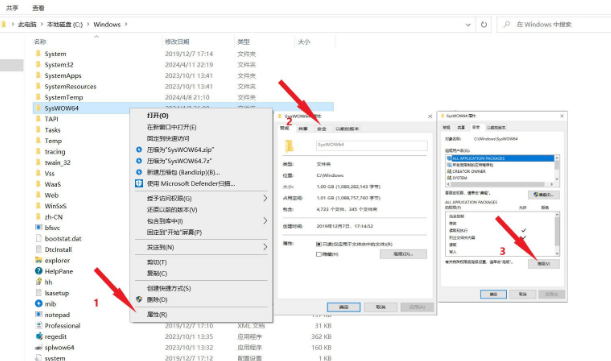Screen dimensions: 611x361
Task: Click the DtcInstall document icon
Action: pyautogui.click(x=38, y=249)
